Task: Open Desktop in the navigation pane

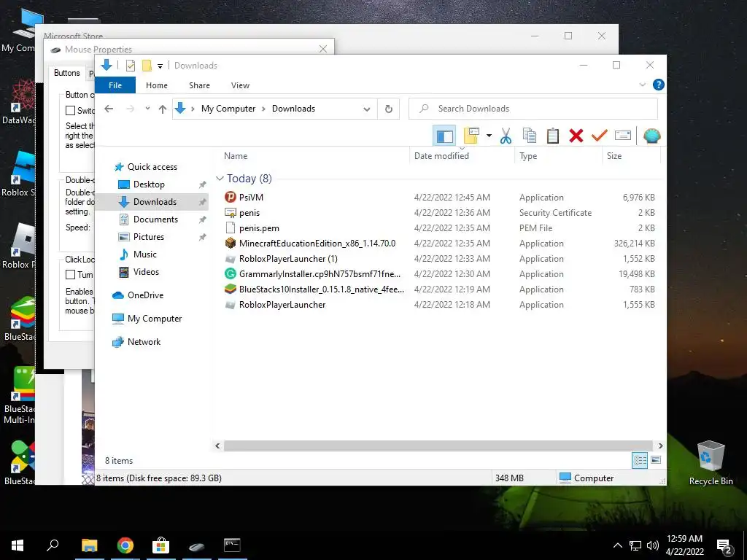Action: click(141, 184)
